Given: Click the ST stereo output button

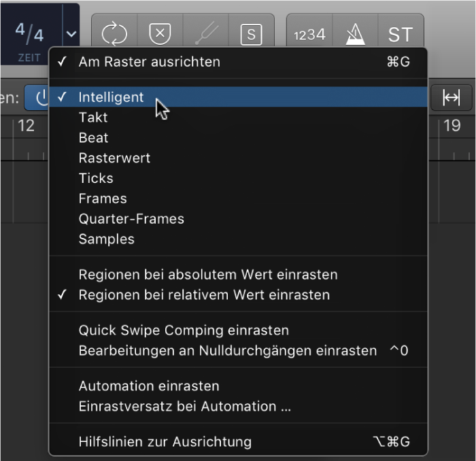Looking at the screenshot, I should point(400,33).
